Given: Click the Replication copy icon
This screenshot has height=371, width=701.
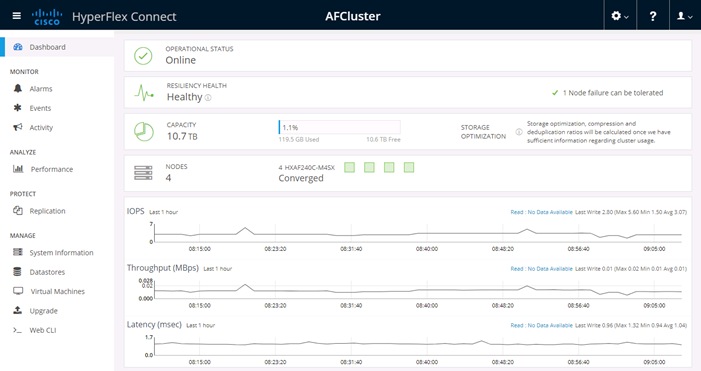Looking at the screenshot, I should pos(18,211).
